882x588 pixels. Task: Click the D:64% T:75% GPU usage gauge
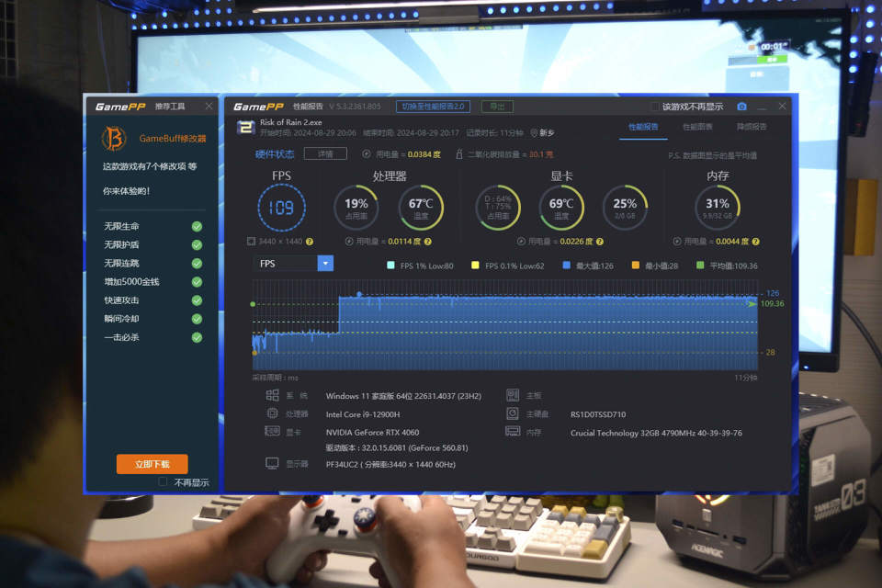(x=498, y=208)
